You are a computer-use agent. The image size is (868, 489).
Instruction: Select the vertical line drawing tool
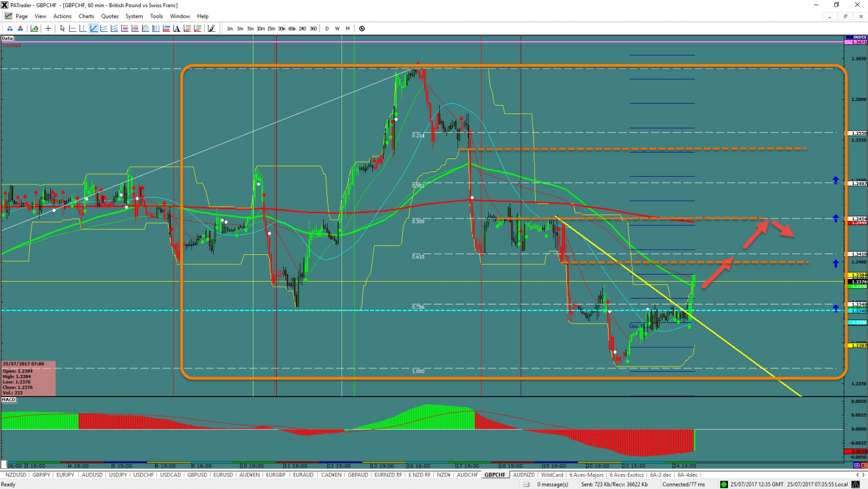(x=83, y=28)
